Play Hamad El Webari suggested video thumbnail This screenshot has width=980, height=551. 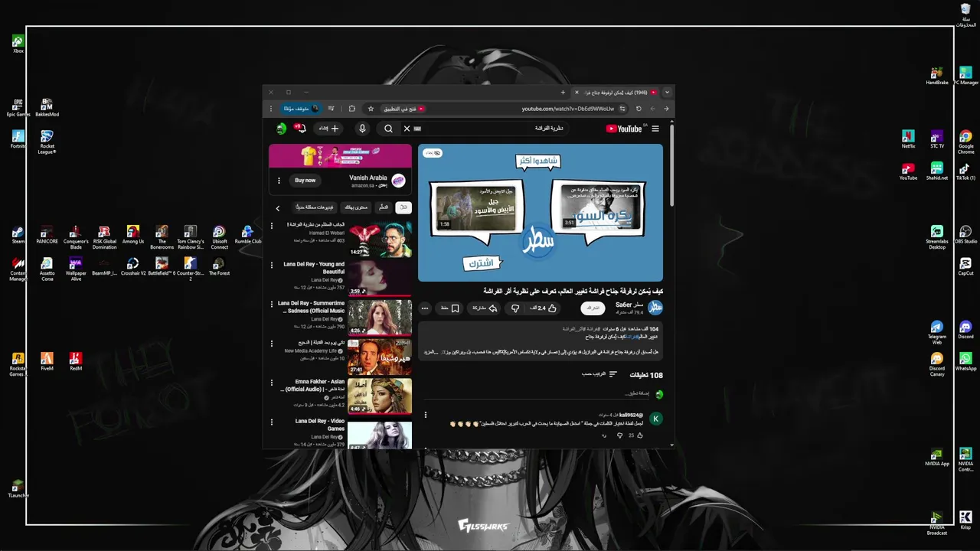click(x=380, y=240)
